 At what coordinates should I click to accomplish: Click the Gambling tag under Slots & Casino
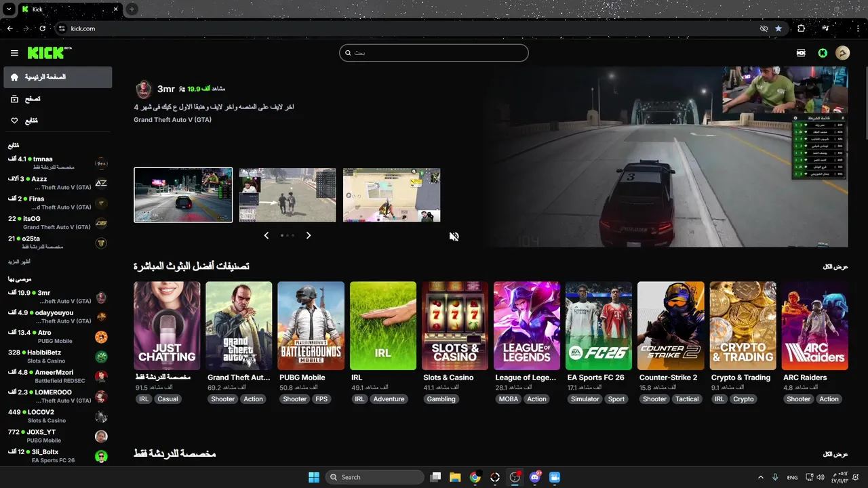coord(441,399)
